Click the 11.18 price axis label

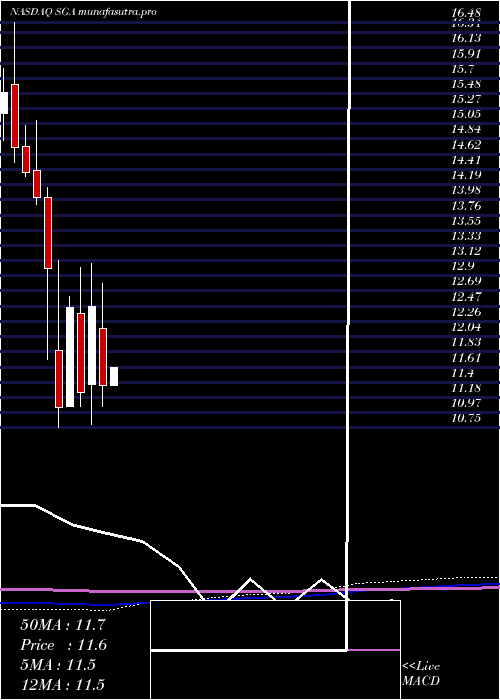tap(466, 388)
